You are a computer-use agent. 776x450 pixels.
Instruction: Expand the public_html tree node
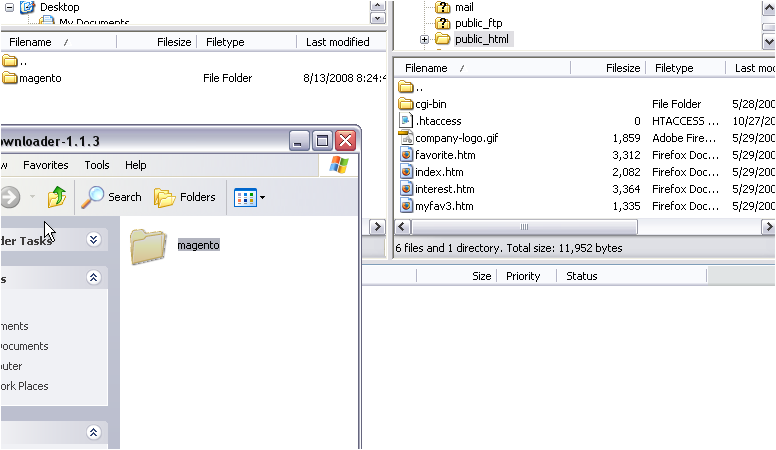[424, 40]
